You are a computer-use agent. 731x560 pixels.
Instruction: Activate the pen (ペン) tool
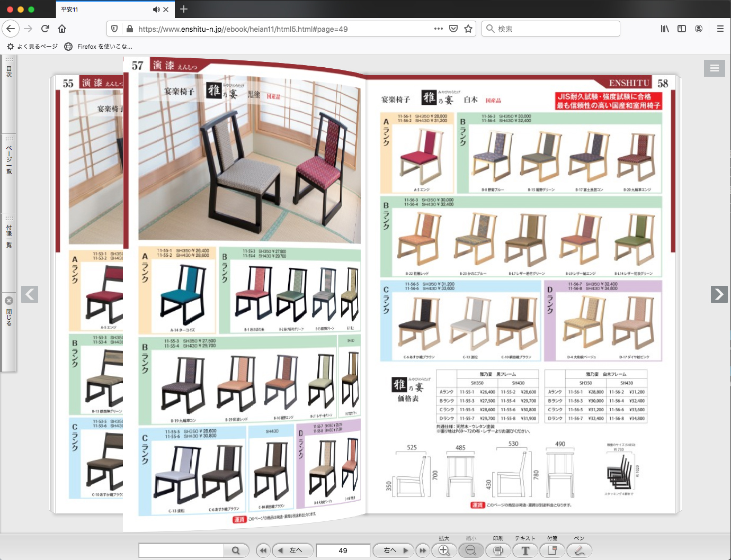[x=579, y=550]
